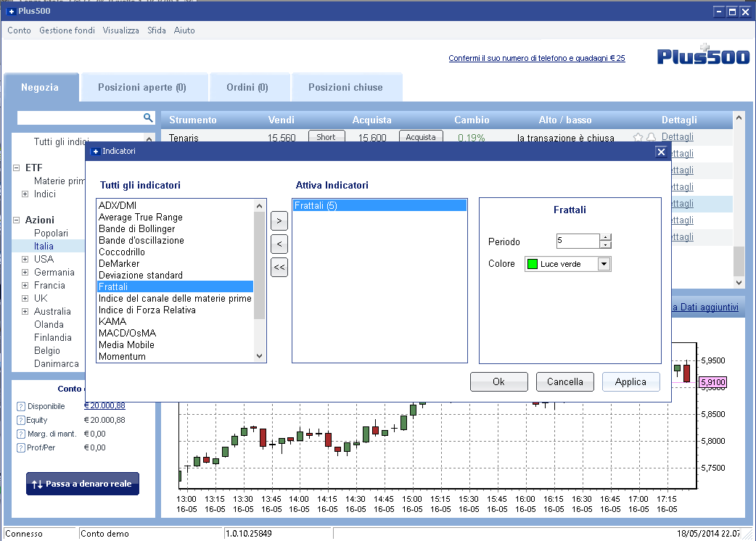Screen dimensions: 756x541
Task: Click the Disponibile balance link
Action: (104, 405)
